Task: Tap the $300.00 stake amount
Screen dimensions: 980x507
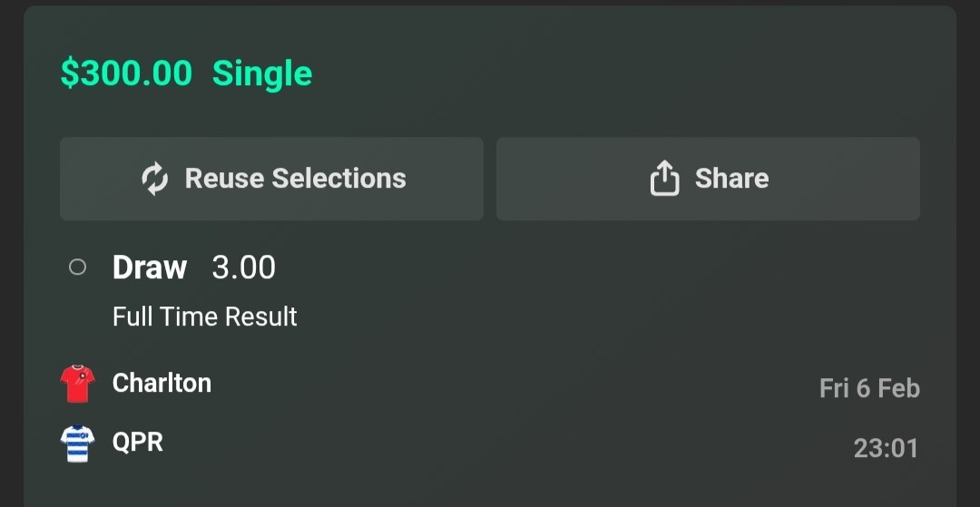Action: (x=126, y=73)
